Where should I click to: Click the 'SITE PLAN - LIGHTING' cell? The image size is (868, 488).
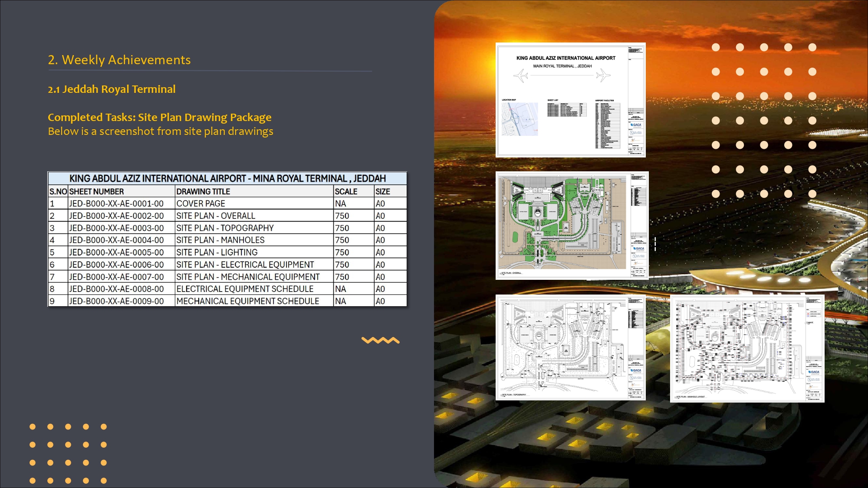coord(254,252)
